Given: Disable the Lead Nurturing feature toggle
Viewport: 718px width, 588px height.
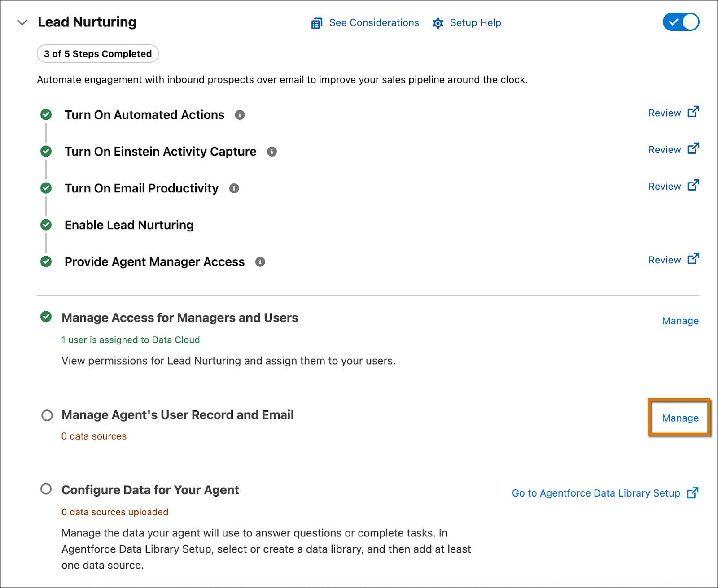Looking at the screenshot, I should [681, 21].
